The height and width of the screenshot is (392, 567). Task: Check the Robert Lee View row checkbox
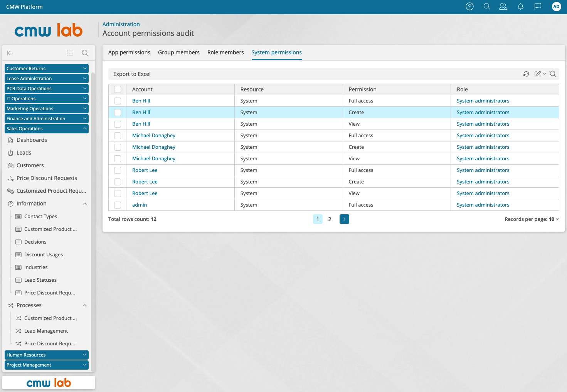tap(118, 193)
